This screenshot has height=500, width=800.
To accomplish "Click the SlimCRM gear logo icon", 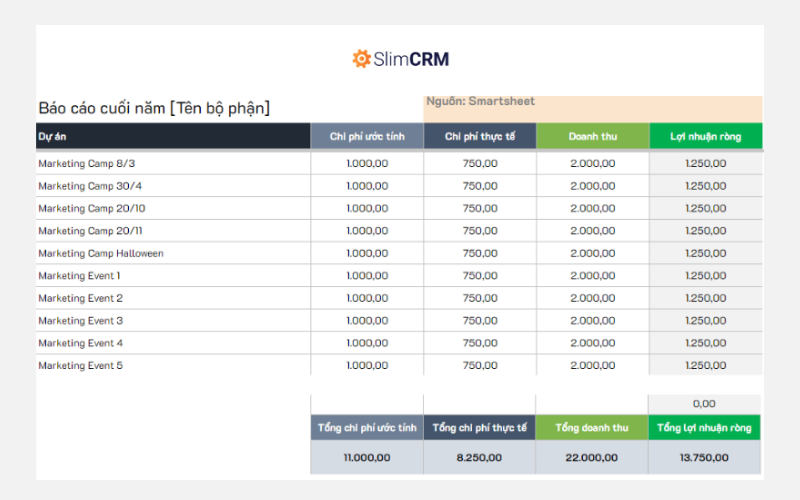I will (361, 59).
